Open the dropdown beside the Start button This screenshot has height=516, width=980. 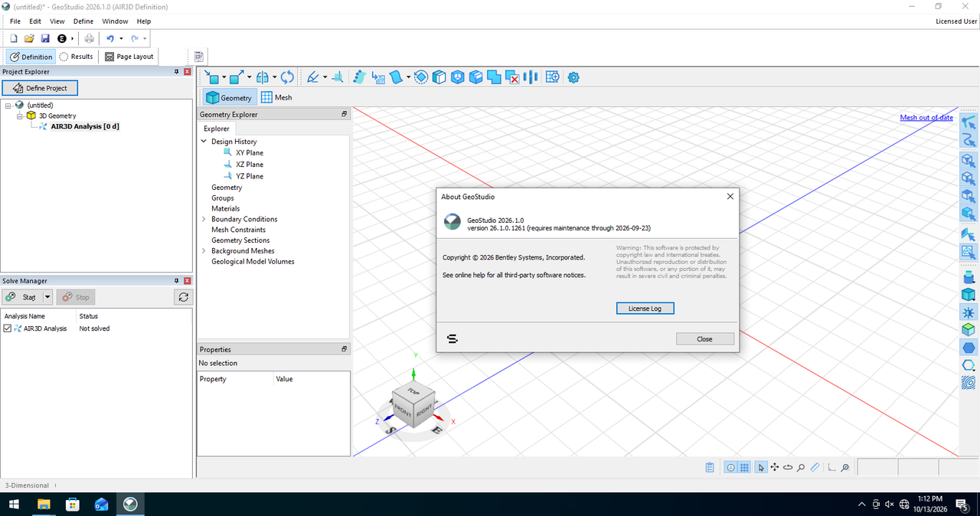(47, 297)
